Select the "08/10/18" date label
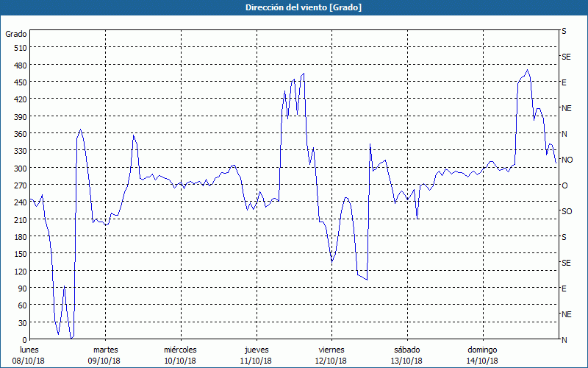Image resolution: width=588 pixels, height=368 pixels. pyautogui.click(x=28, y=361)
